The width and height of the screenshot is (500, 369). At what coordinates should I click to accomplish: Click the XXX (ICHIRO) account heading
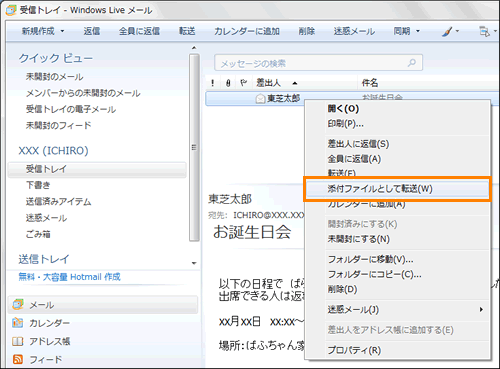point(53,151)
